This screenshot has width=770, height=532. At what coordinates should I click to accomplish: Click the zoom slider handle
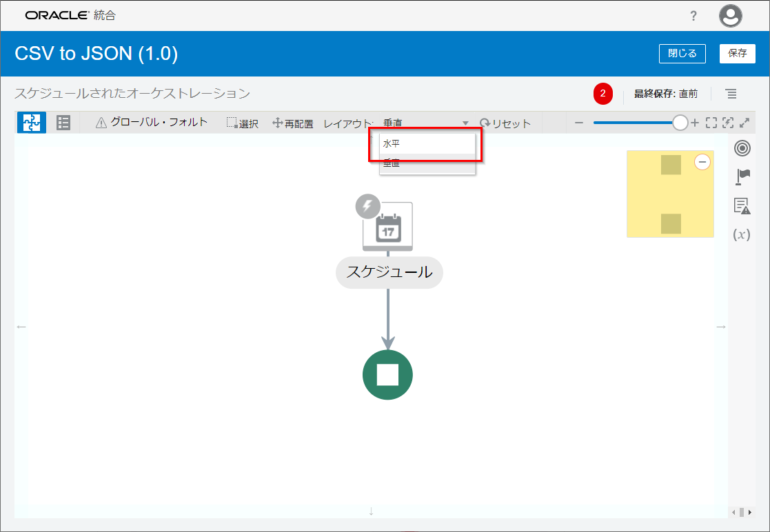pos(680,123)
